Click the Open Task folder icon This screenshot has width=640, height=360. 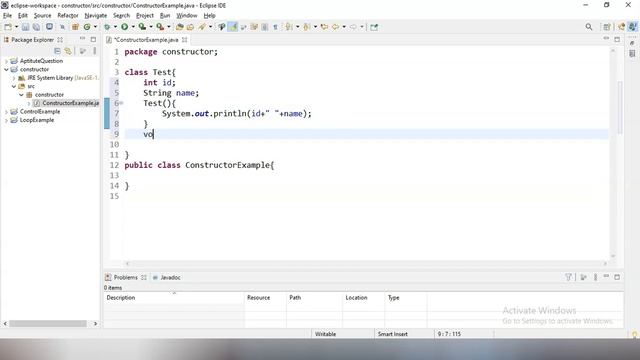click(x=190, y=27)
